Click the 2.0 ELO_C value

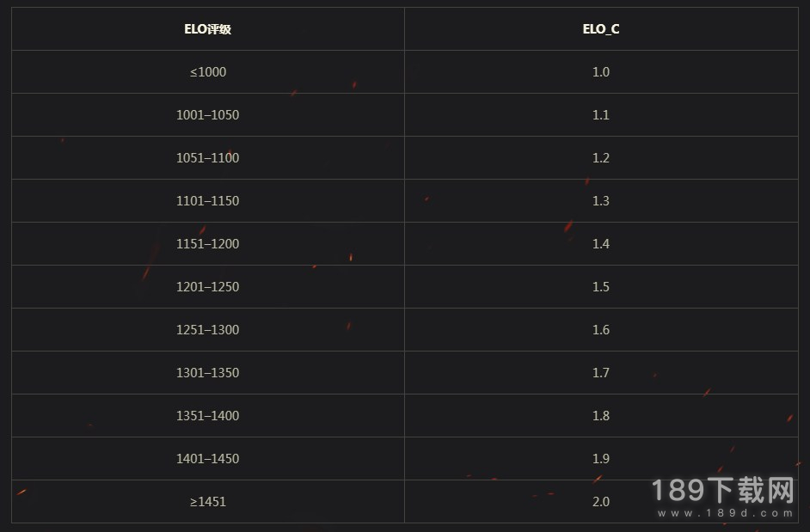coord(601,502)
